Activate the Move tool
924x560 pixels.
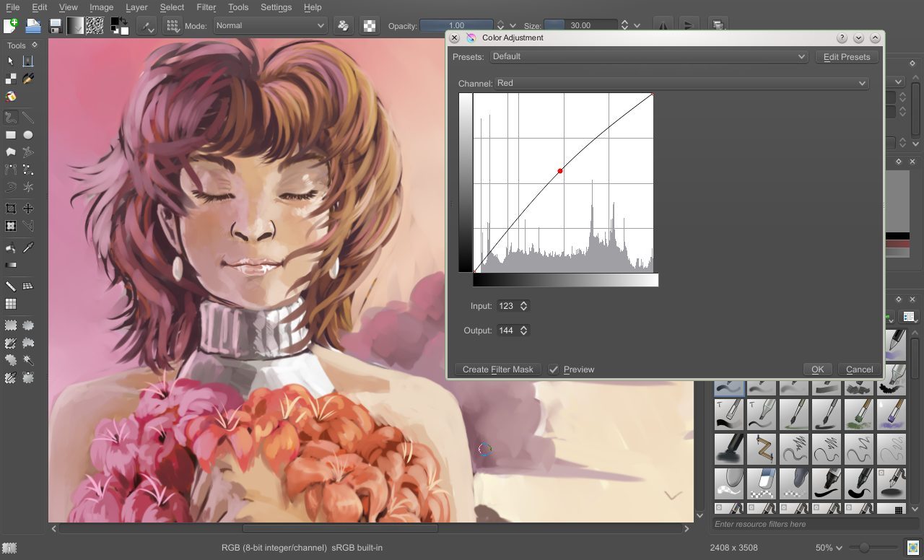[x=28, y=209]
